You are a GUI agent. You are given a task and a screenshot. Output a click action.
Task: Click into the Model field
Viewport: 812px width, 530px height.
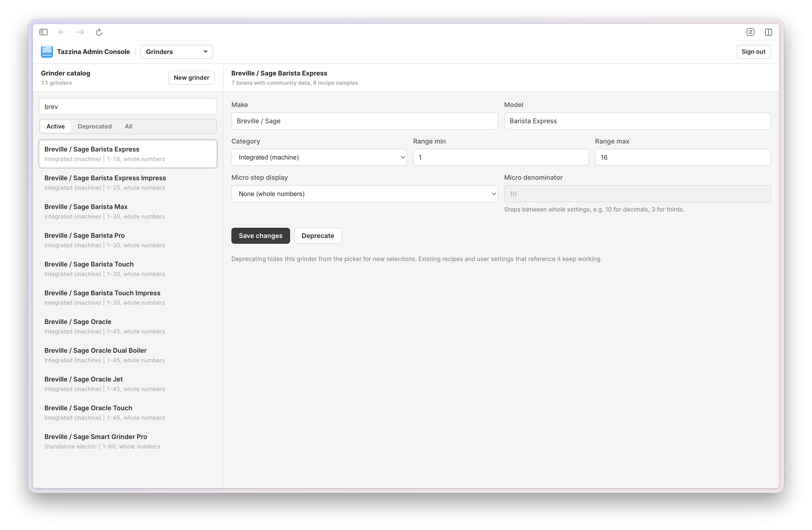pyautogui.click(x=637, y=121)
